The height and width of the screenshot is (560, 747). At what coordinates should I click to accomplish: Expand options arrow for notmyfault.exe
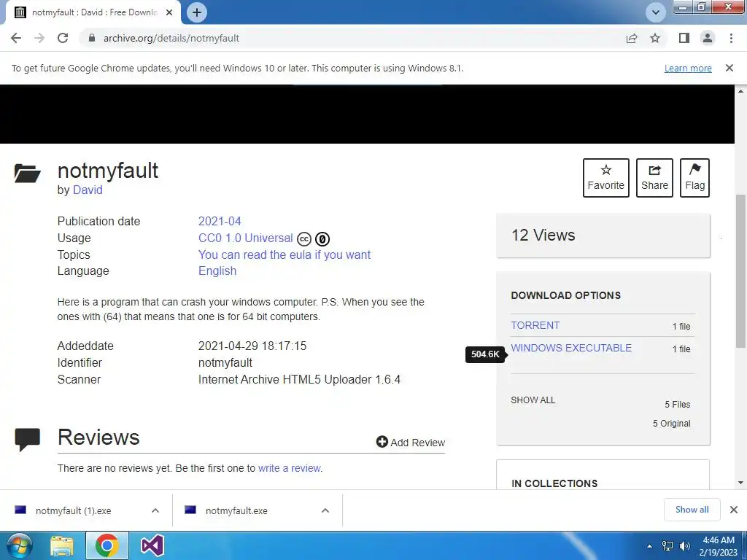pyautogui.click(x=325, y=510)
